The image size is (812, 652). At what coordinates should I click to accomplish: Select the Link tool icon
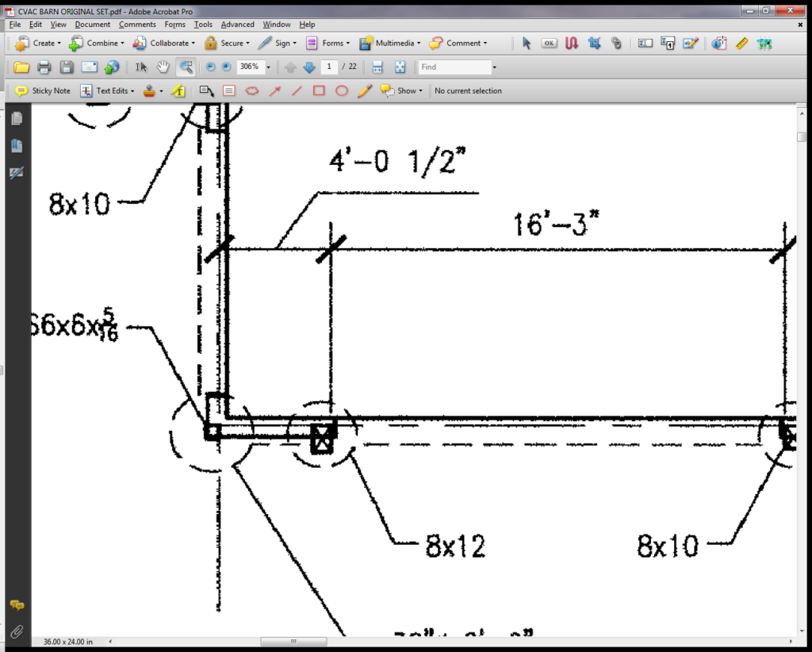[x=616, y=43]
